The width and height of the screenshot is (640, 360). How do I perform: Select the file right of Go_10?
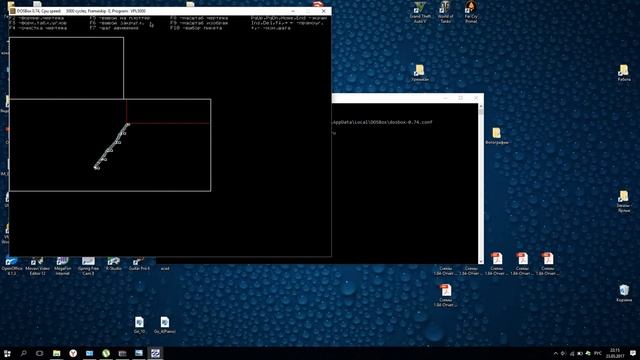click(164, 325)
